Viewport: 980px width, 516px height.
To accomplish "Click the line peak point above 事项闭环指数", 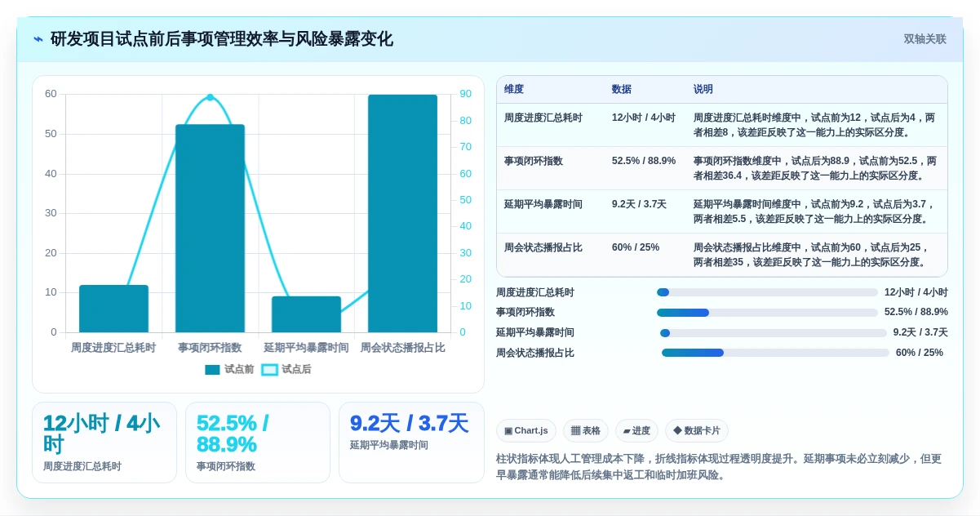I will coord(210,97).
